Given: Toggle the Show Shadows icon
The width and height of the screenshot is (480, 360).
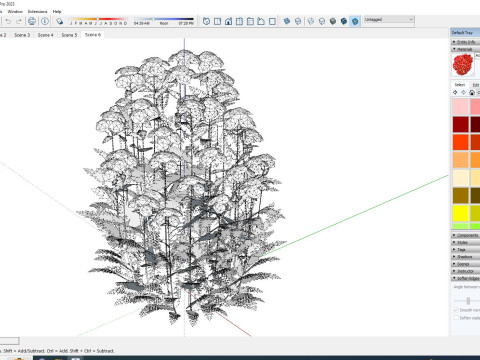Looking at the screenshot, I should pos(60,21).
